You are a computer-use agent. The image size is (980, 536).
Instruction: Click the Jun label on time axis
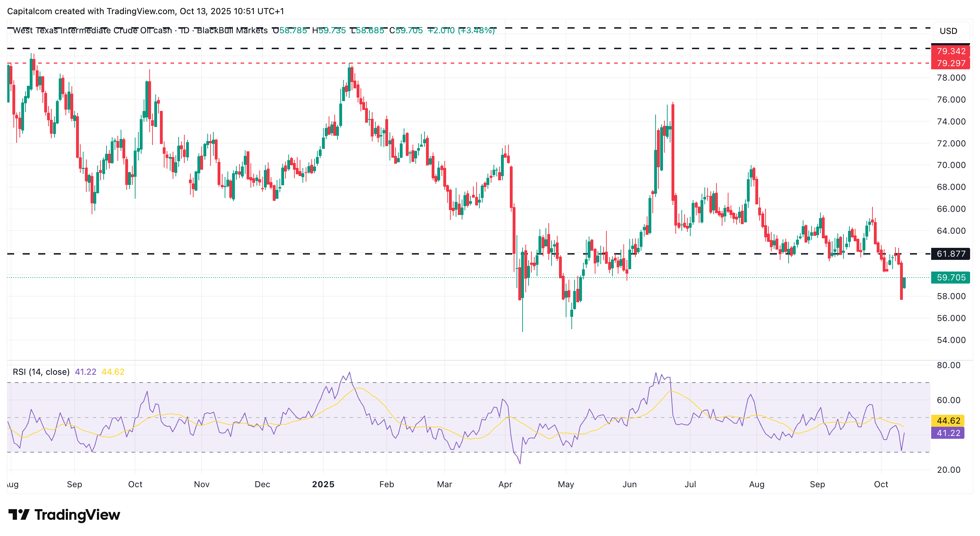pos(629,484)
